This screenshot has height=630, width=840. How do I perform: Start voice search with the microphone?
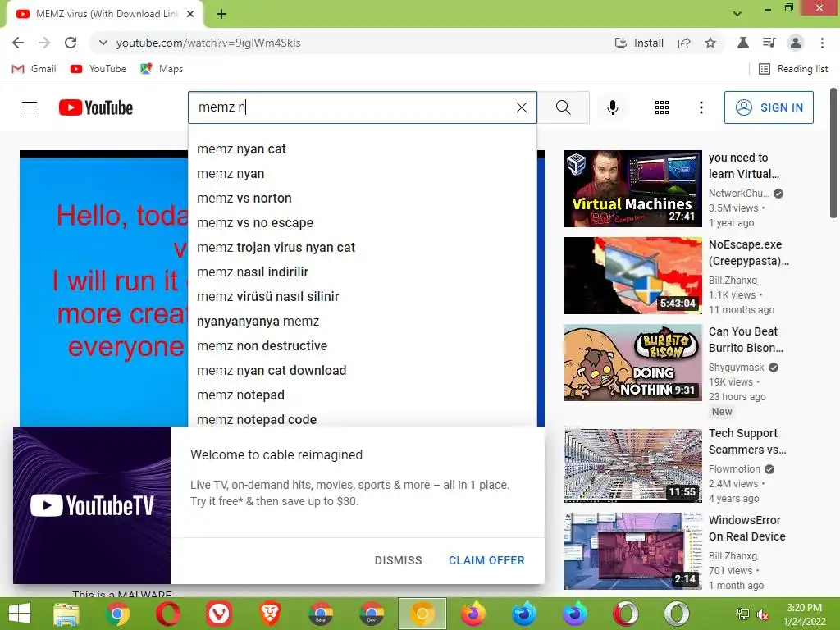point(612,107)
